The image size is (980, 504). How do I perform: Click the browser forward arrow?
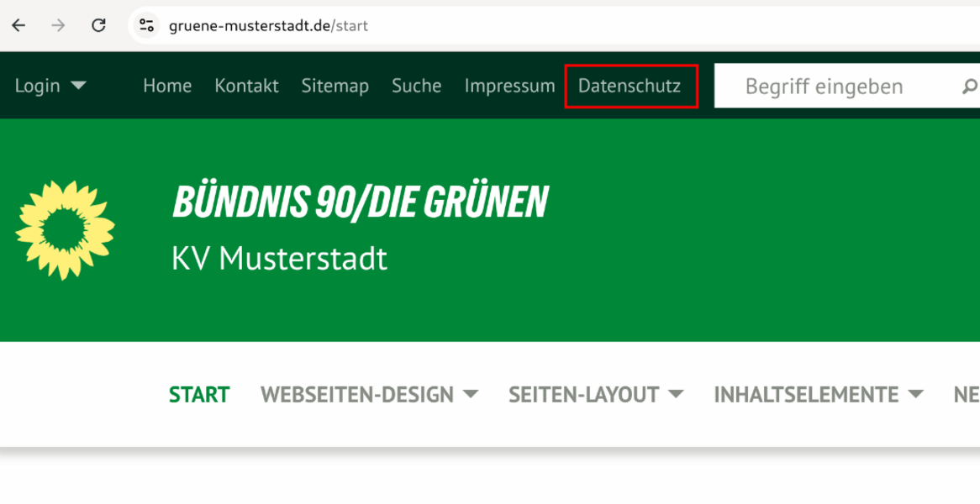58,25
